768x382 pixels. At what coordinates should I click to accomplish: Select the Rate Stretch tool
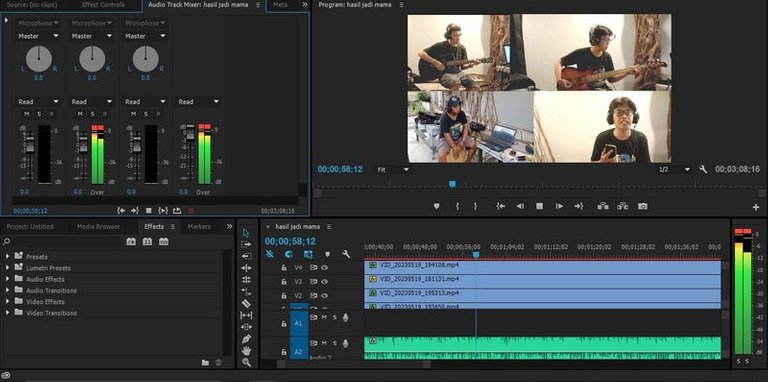(246, 291)
